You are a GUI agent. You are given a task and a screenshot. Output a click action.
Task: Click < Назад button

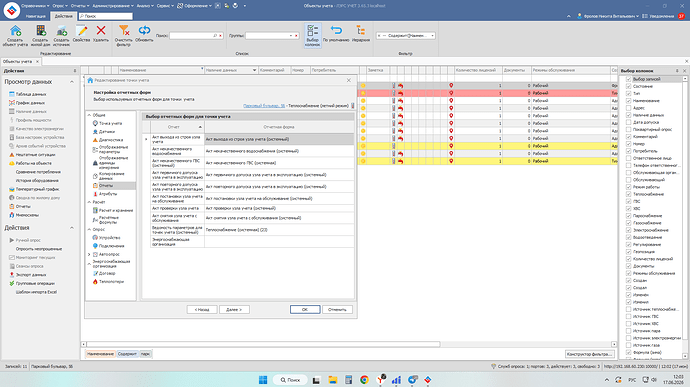202,310
